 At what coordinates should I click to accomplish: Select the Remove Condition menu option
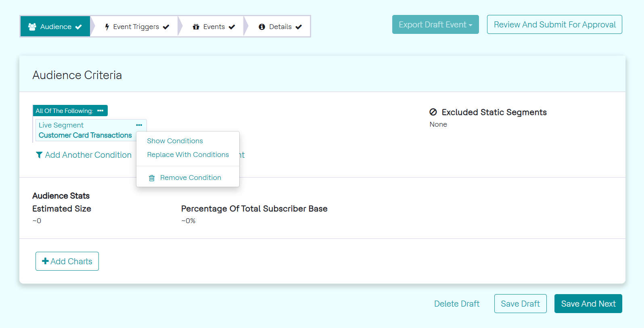point(190,178)
